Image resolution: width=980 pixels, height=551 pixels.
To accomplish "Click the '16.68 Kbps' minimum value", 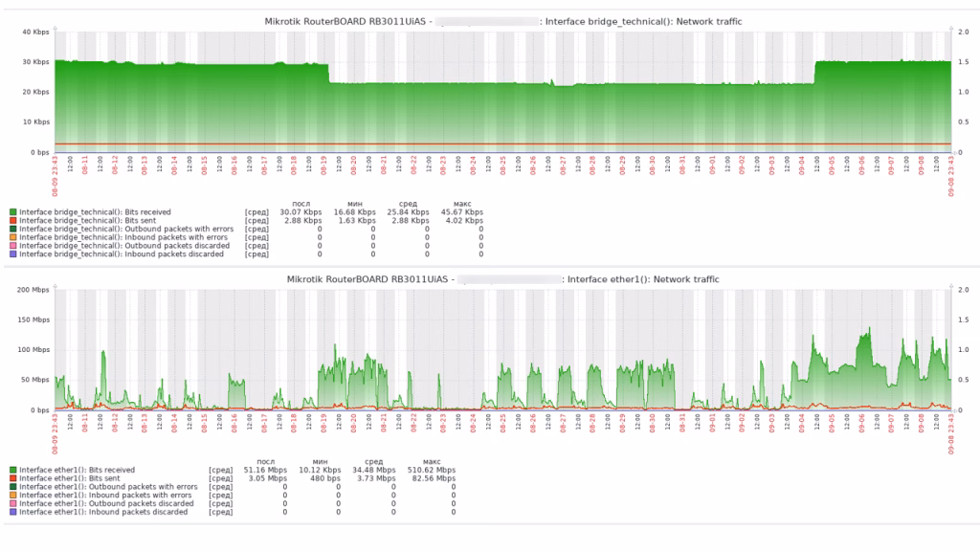I will pos(354,212).
